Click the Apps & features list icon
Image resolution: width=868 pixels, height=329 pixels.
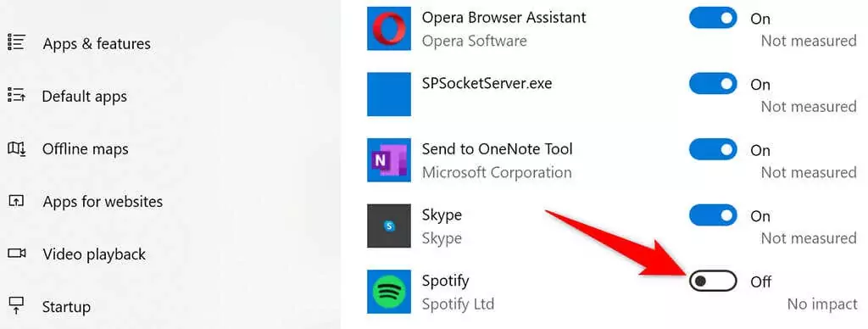click(x=16, y=42)
